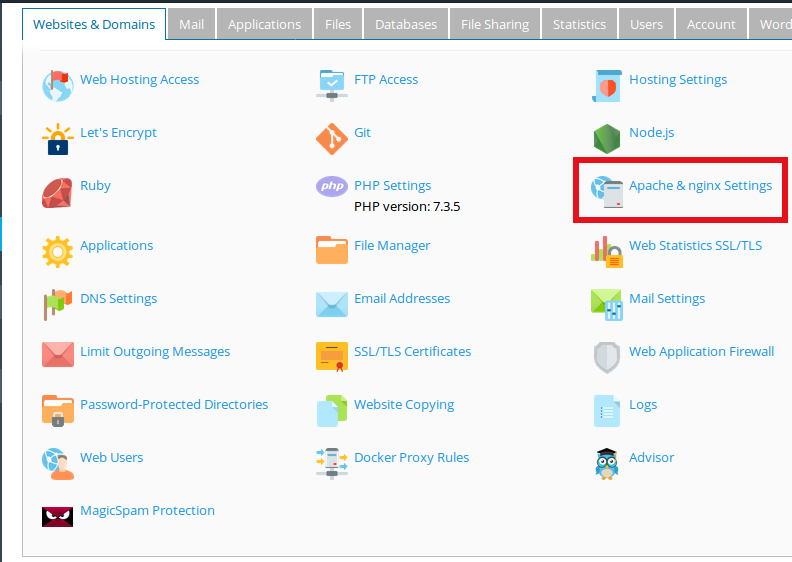Click the FTP Access folder icon
Screen dimensions: 792x562
coord(332,86)
